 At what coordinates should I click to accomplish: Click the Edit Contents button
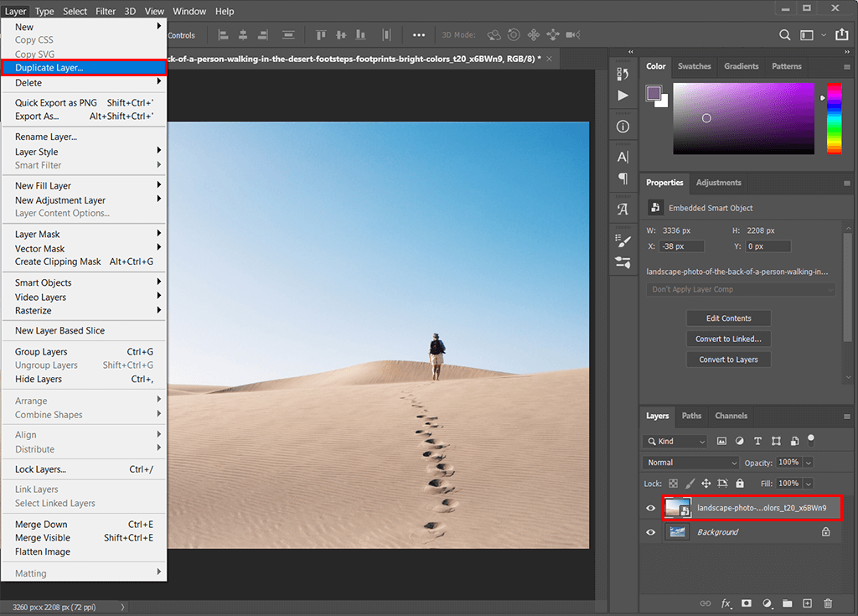point(729,318)
